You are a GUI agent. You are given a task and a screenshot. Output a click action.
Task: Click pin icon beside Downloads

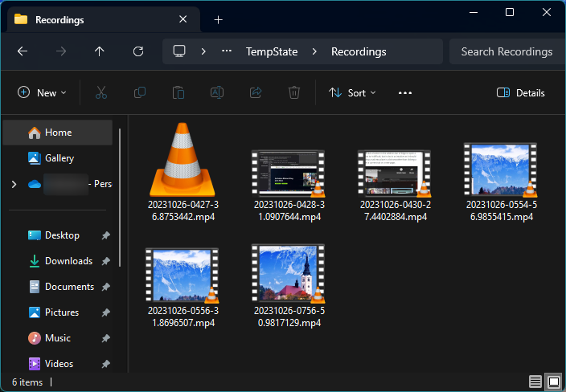[106, 261]
